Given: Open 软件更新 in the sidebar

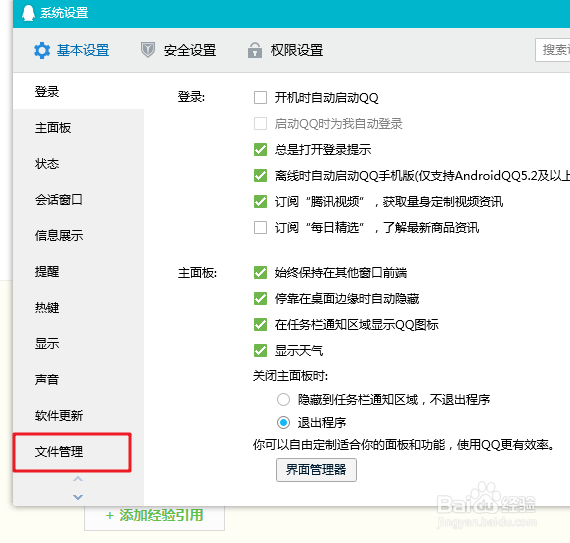Looking at the screenshot, I should pos(79,415).
